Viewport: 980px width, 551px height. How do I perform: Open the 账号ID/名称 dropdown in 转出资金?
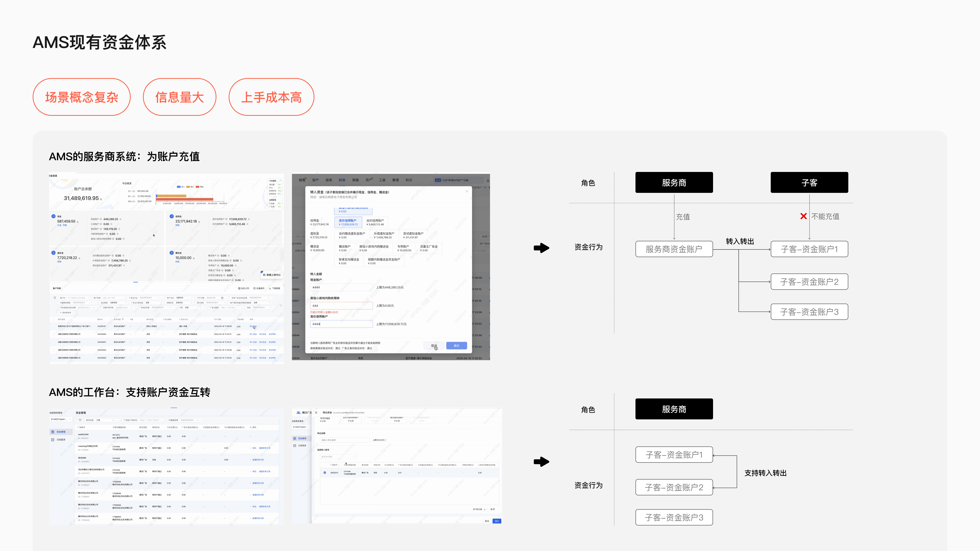[x=339, y=457]
